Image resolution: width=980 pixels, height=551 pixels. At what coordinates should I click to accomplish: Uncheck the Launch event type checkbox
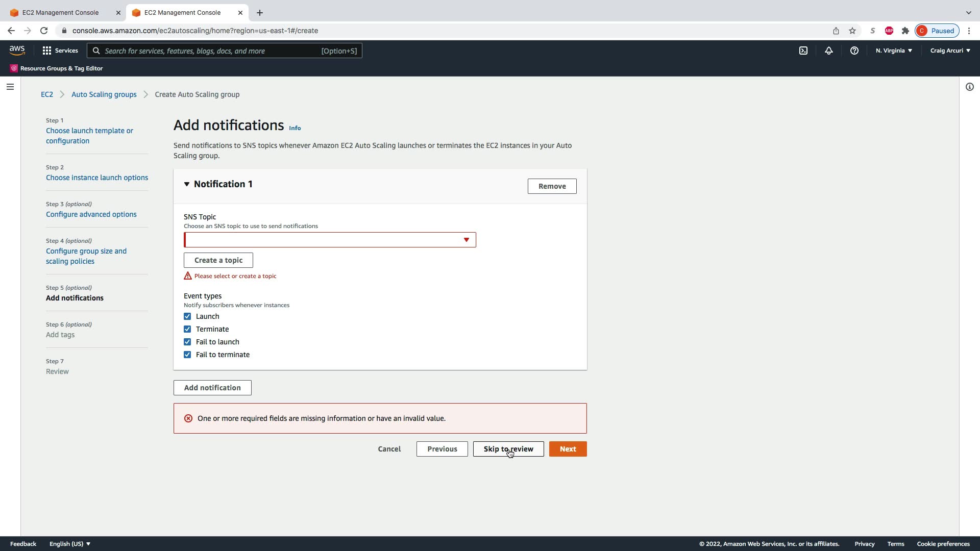click(x=187, y=316)
